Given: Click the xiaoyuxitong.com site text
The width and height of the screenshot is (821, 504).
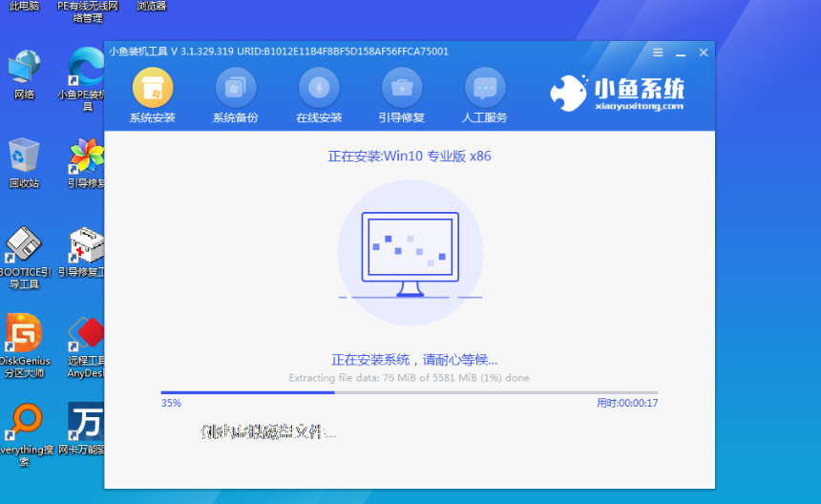Looking at the screenshot, I should pos(640,106).
